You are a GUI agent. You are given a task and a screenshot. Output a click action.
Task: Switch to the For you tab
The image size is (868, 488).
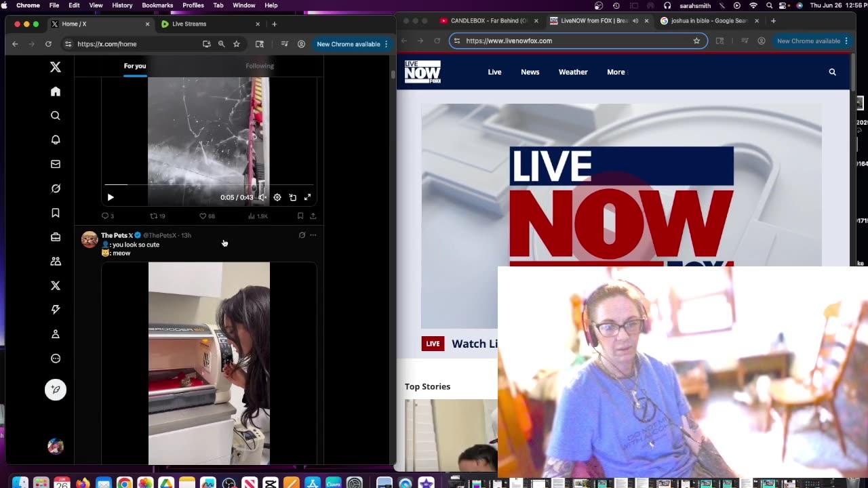click(x=135, y=66)
